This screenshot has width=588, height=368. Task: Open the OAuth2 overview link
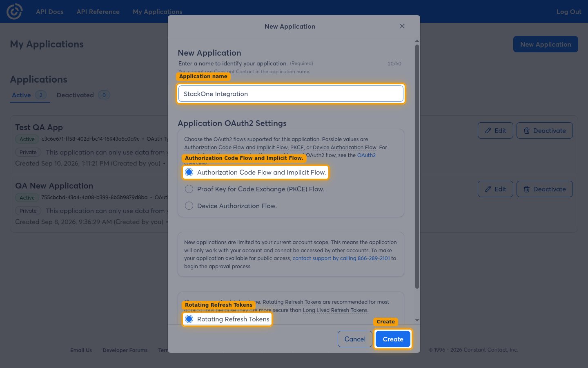[366, 155]
